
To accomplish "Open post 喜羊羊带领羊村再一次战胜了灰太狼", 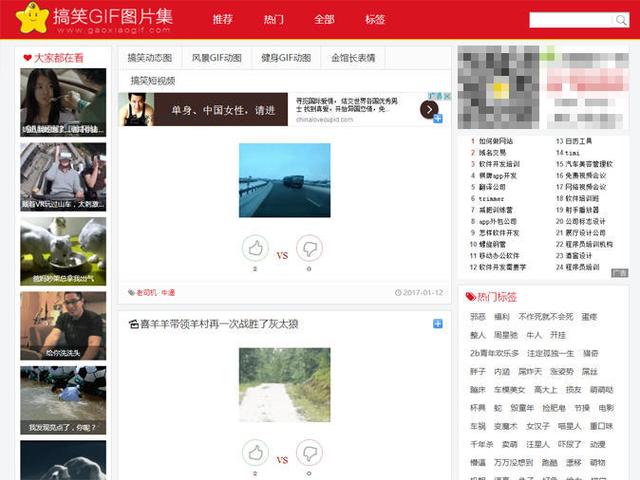I will (219, 324).
